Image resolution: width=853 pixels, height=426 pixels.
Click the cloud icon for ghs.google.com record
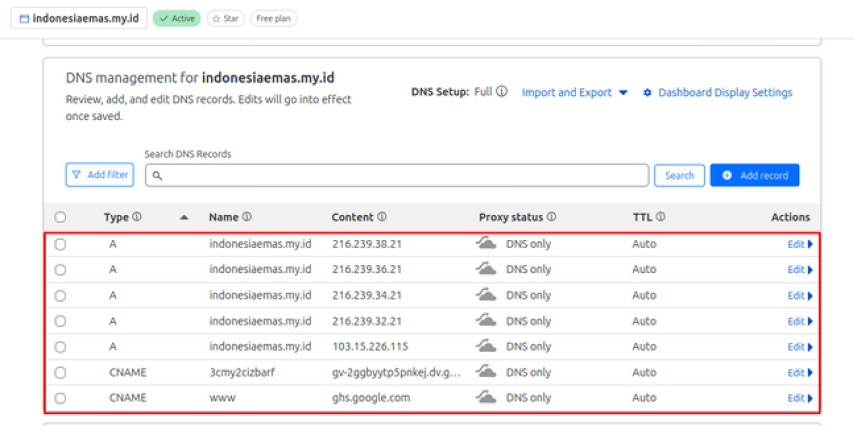pyautogui.click(x=486, y=397)
